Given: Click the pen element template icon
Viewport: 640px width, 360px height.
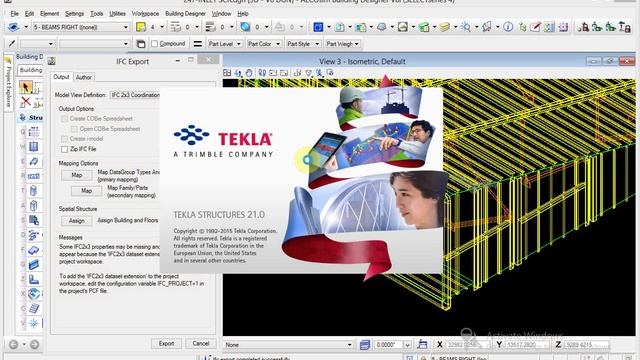Looking at the screenshot, I should point(12,43).
